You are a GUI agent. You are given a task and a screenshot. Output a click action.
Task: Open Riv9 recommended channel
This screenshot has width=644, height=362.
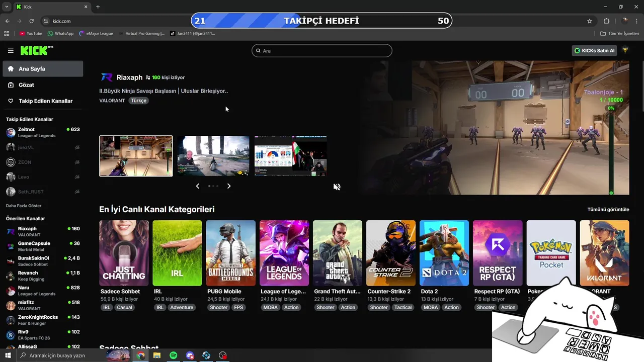tap(43, 335)
